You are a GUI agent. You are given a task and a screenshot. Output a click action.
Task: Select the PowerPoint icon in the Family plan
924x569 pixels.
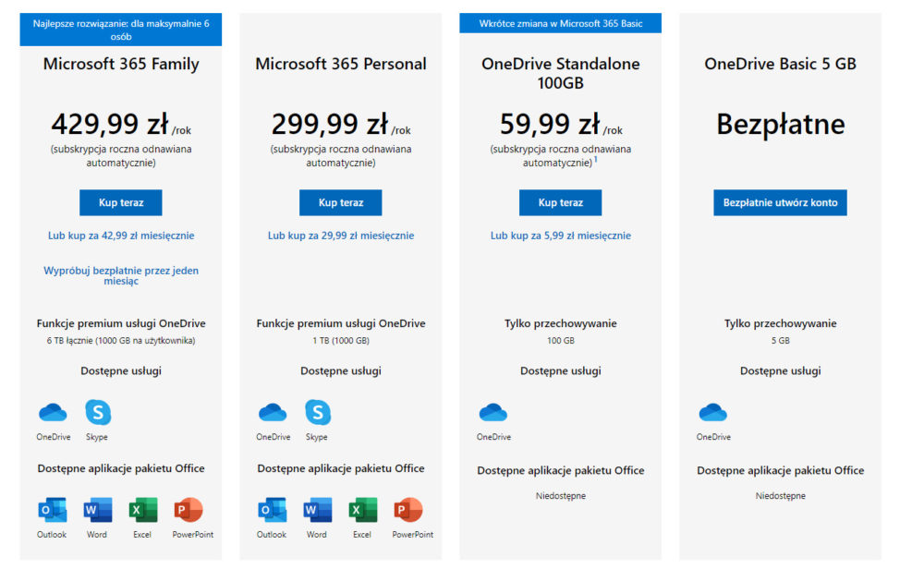(188, 510)
